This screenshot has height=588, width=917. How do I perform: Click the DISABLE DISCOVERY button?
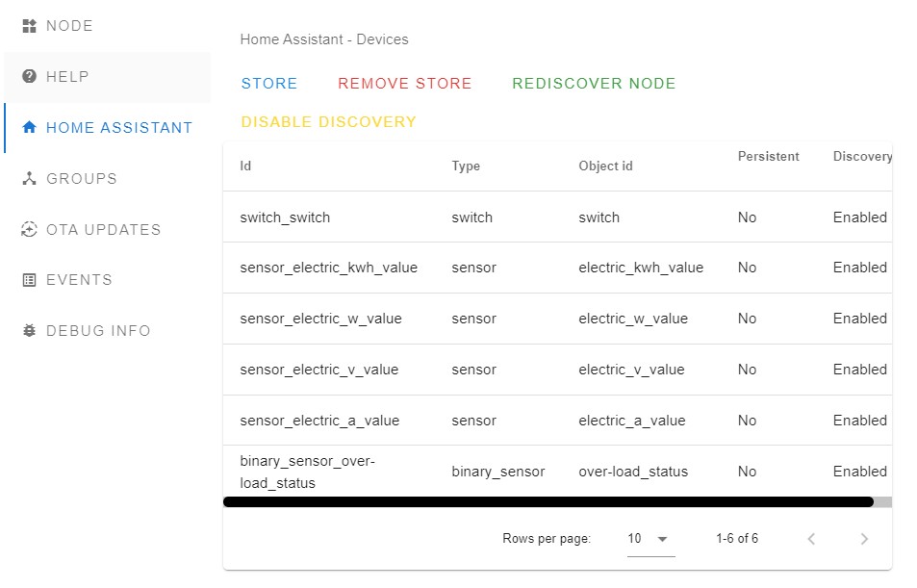329,121
